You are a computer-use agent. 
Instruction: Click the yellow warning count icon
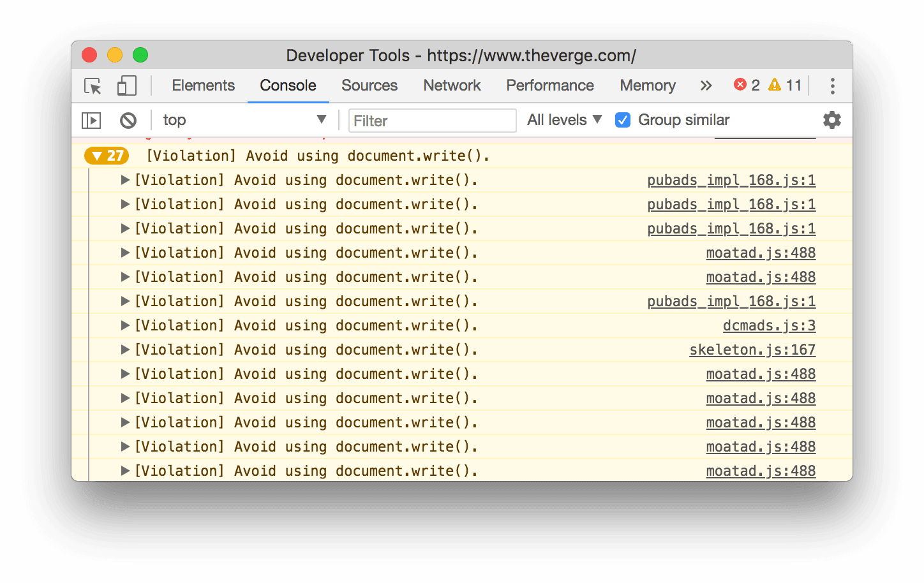(x=775, y=85)
